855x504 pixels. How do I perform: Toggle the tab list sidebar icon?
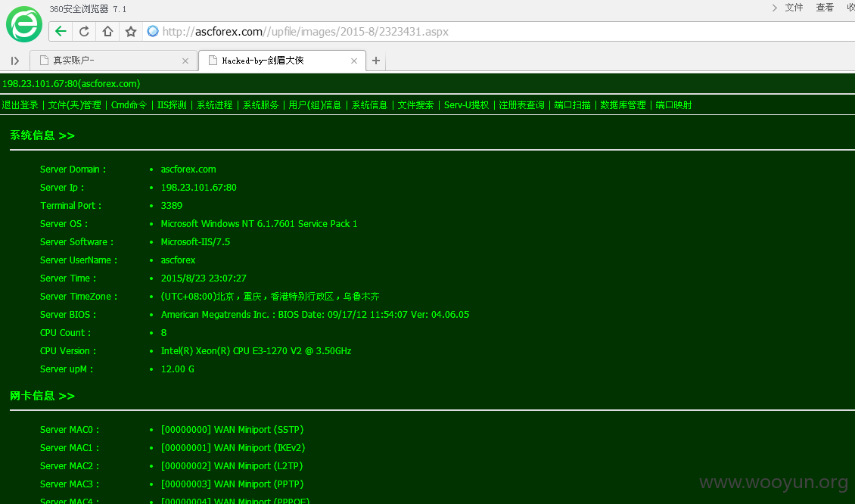[x=15, y=61]
